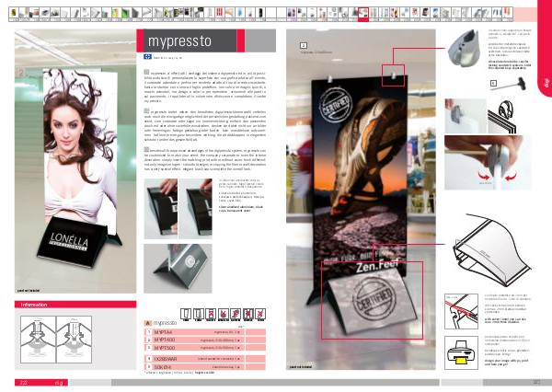Click the numbered box beside the T-handle key
The width and height of the screenshot is (552, 392).
click(x=493, y=84)
